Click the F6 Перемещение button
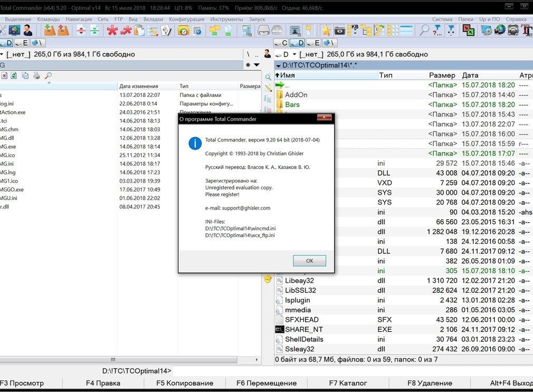The height and width of the screenshot is (392, 533). point(266,383)
